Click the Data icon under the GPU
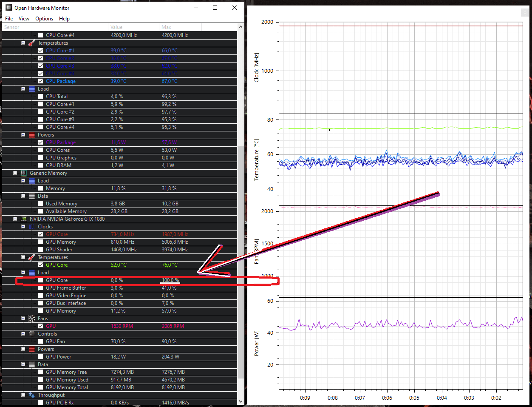 coord(32,364)
